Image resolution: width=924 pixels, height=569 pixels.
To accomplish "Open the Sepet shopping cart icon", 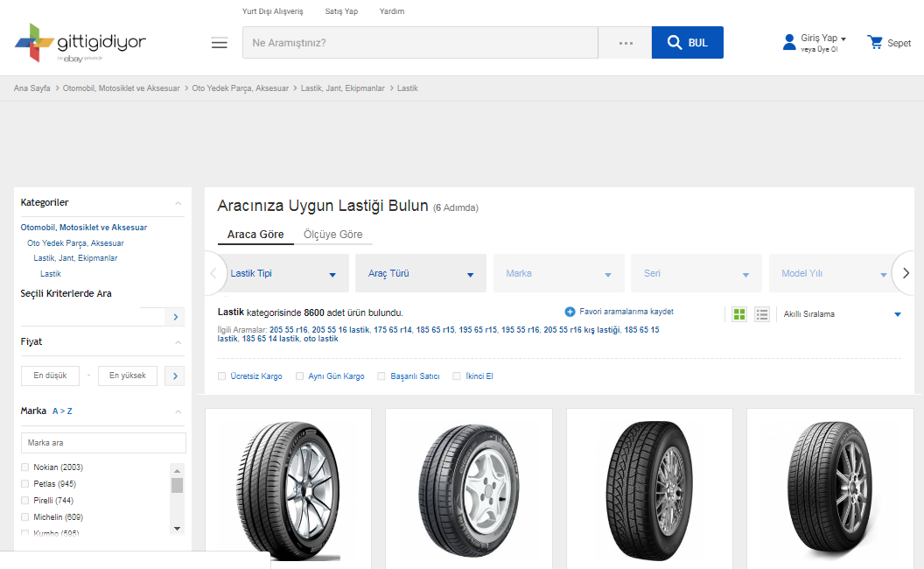I will (875, 42).
